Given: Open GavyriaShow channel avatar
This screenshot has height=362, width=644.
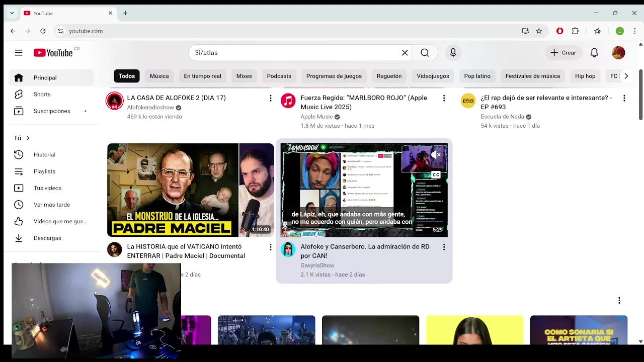Looking at the screenshot, I should tap(288, 249).
